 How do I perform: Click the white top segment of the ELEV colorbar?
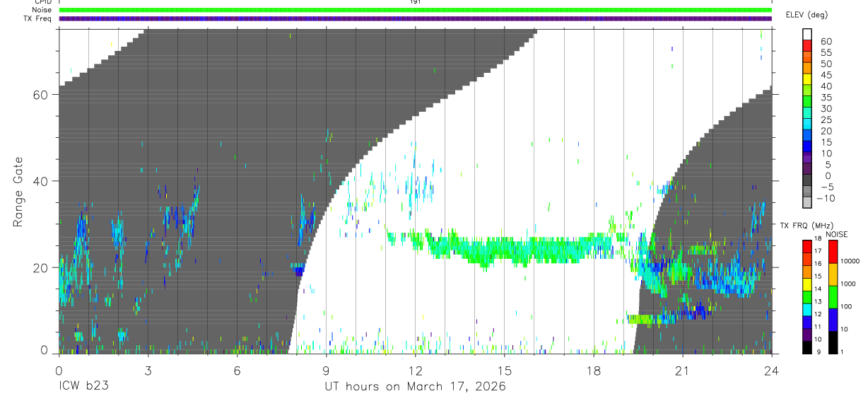coord(807,34)
